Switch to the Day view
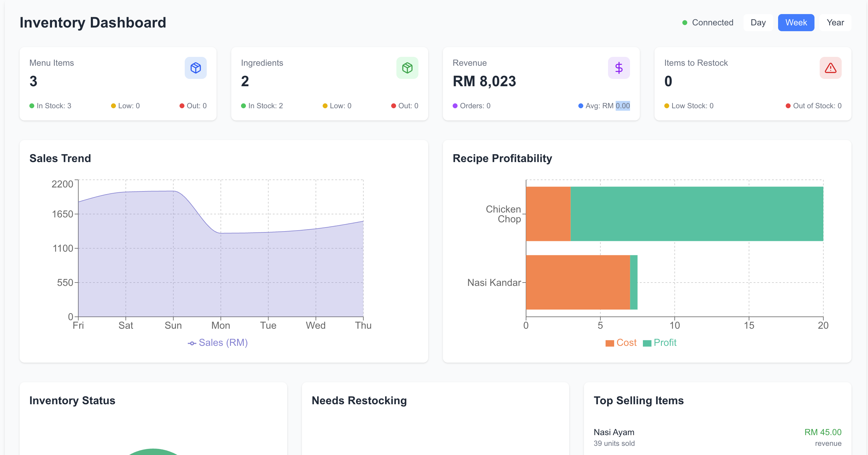This screenshot has height=455, width=868. tap(758, 23)
